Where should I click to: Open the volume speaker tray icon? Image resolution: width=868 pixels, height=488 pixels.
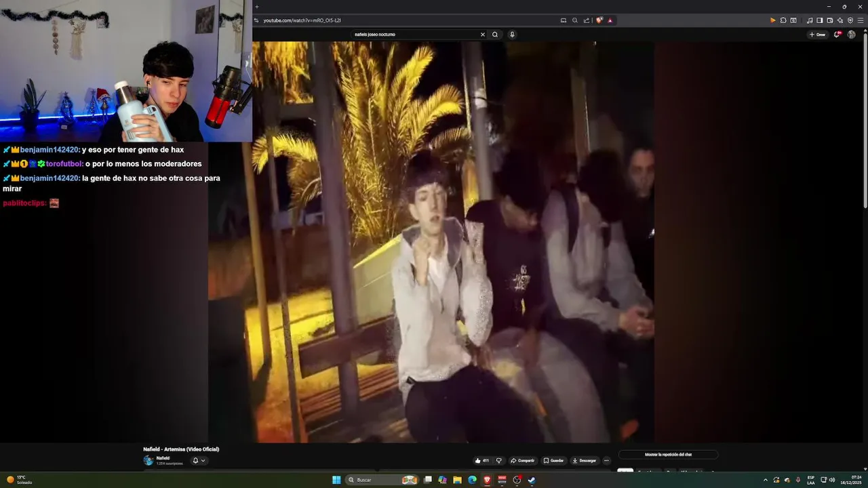click(832, 480)
